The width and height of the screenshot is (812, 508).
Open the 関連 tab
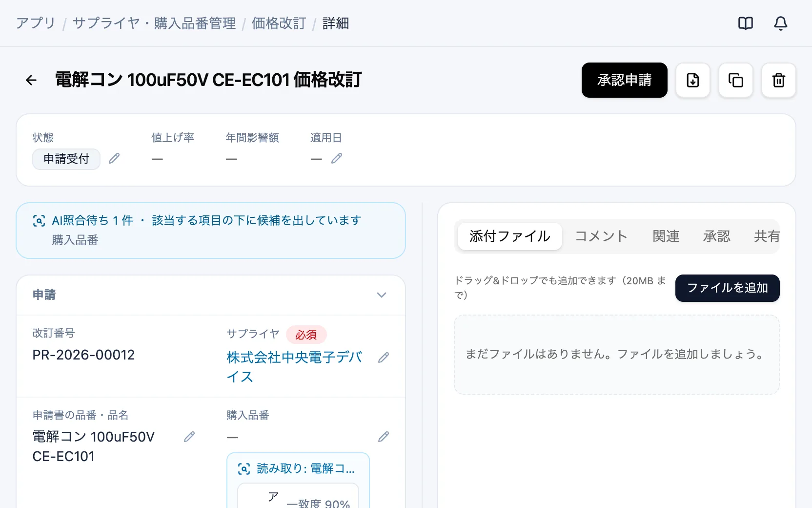click(666, 236)
